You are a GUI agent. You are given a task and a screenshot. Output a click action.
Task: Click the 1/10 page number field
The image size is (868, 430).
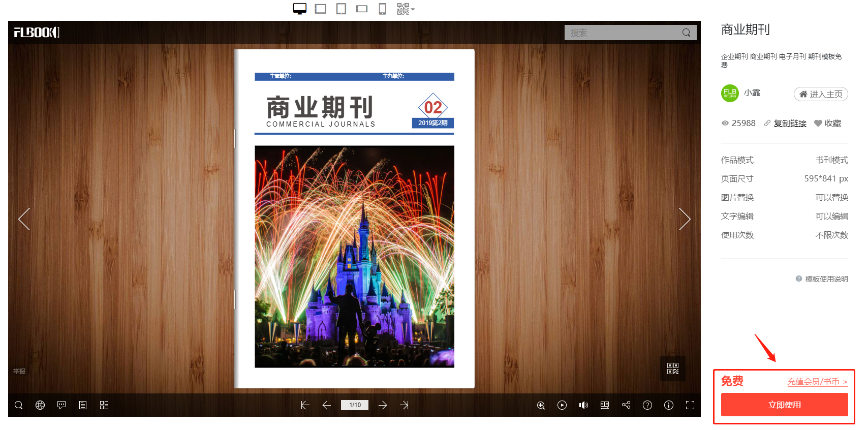355,405
